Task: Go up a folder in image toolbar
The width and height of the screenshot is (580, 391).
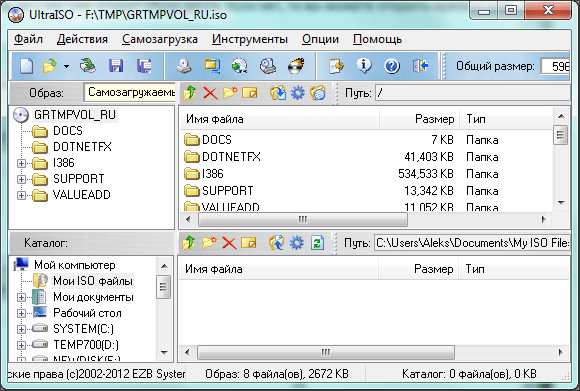Action: click(x=190, y=92)
